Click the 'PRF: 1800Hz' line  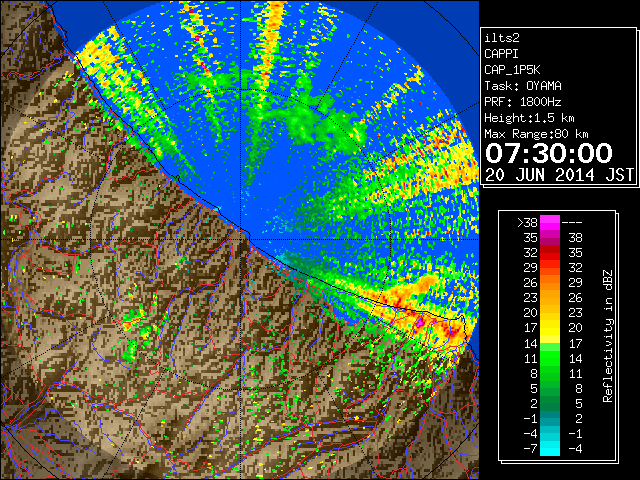[523, 102]
